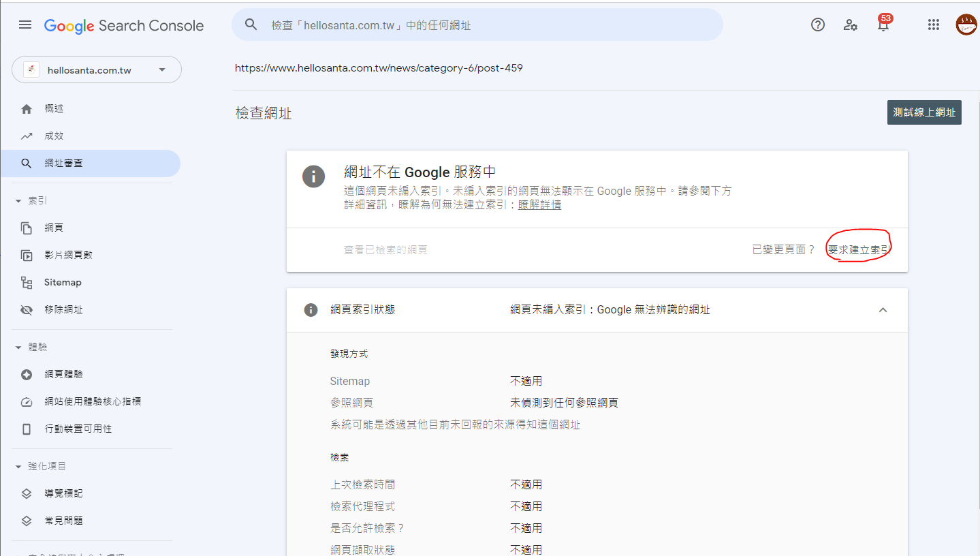Image resolution: width=980 pixels, height=556 pixels.
Task: Open 導覽標記 enhancement report
Action: tap(63, 493)
